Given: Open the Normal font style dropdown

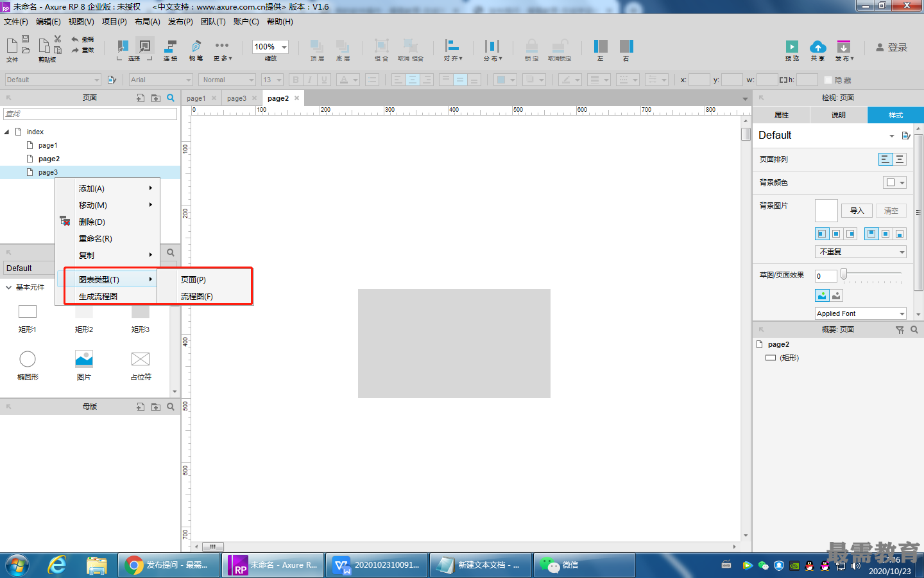Looking at the screenshot, I should (251, 80).
